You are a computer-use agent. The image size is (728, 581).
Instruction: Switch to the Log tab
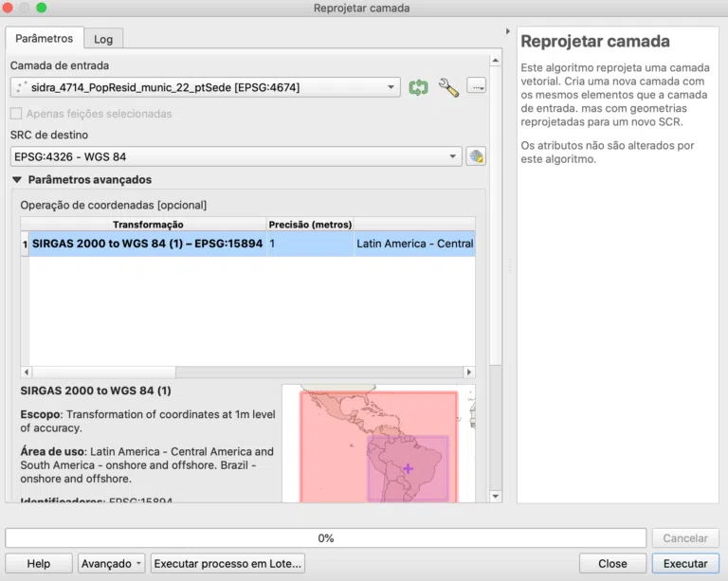pos(103,39)
